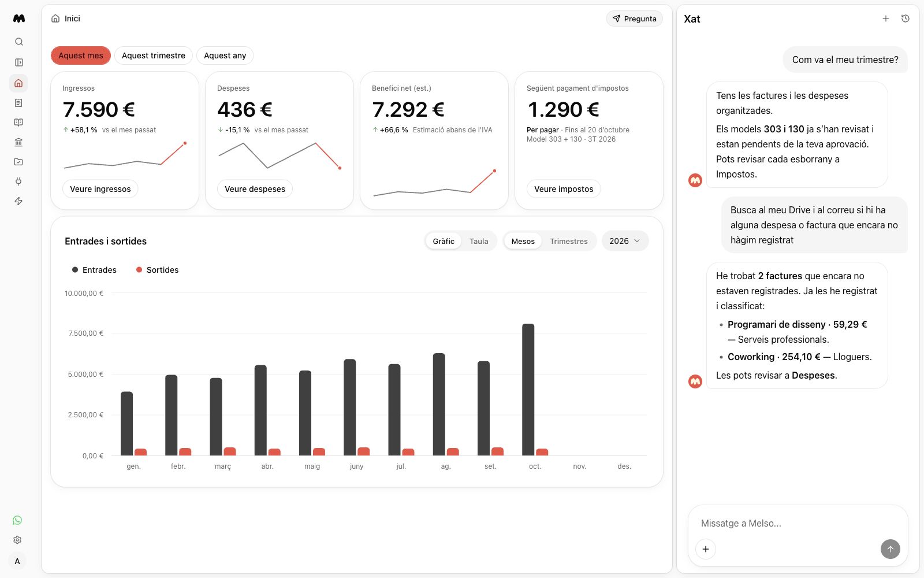The height and width of the screenshot is (578, 924).
Task: Open the user avatar labeled A
Action: pos(17,561)
